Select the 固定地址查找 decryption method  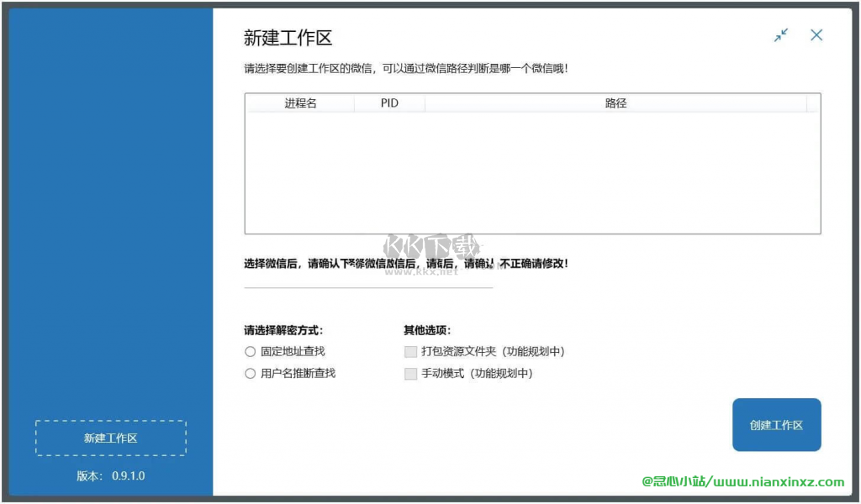(250, 351)
